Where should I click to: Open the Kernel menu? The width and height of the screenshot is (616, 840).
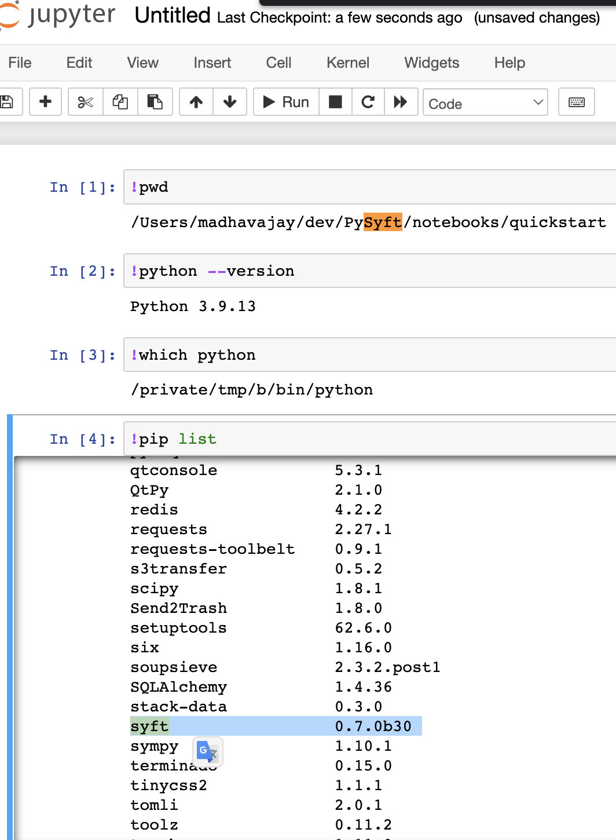click(348, 63)
